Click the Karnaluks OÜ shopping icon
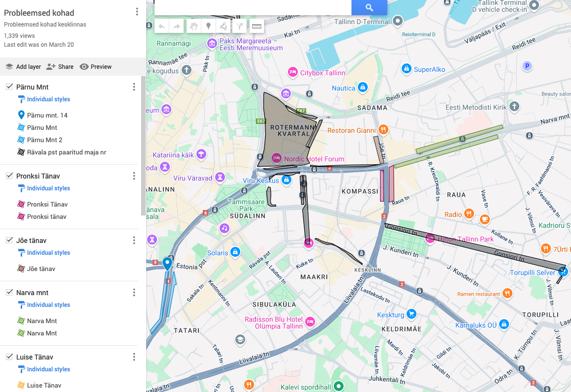The width and height of the screenshot is (571, 392). (504, 324)
